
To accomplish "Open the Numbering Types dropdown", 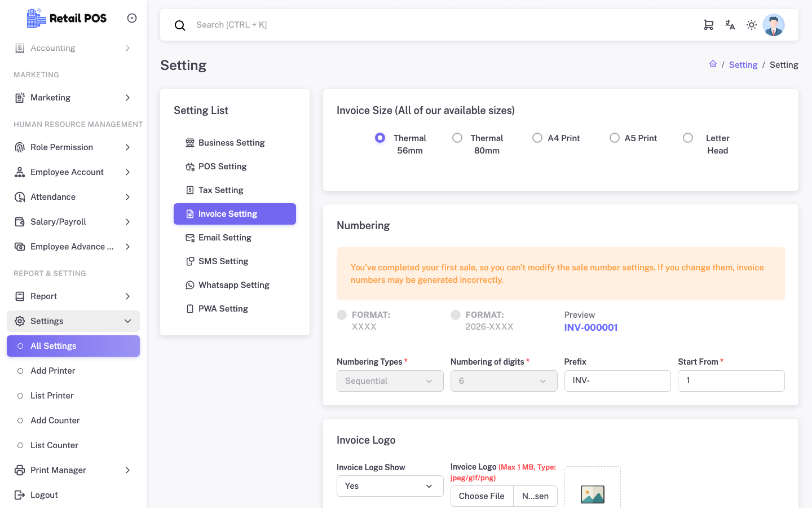I will [390, 381].
